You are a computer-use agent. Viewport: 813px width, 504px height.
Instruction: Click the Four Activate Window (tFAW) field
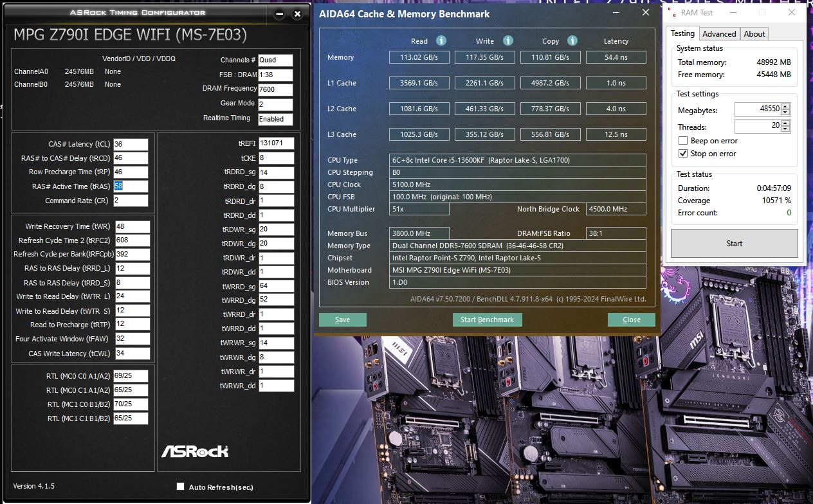pyautogui.click(x=132, y=339)
